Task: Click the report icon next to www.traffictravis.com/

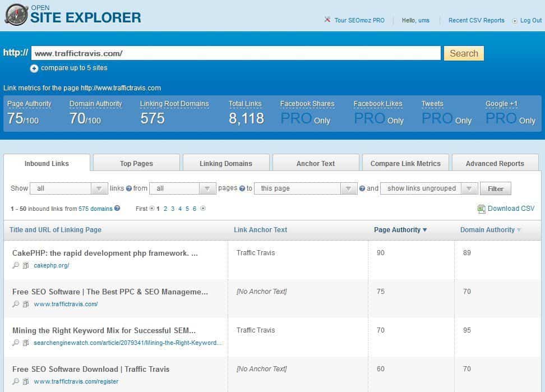Action: coord(25,304)
